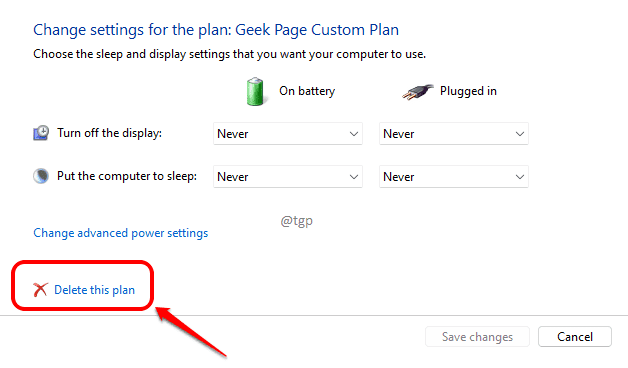Click the power plug icon
628x368 pixels.
pyautogui.click(x=417, y=92)
